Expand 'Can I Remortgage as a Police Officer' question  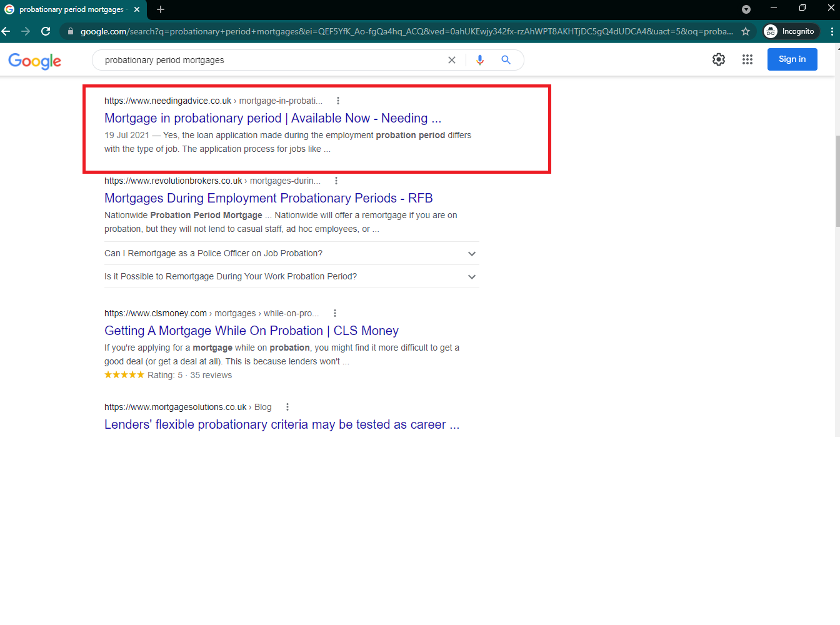472,254
